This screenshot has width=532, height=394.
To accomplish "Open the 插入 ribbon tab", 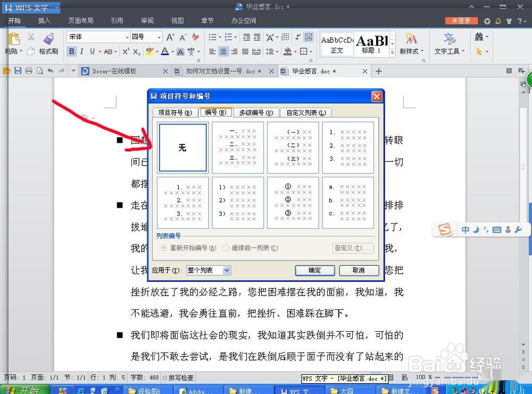I will coord(44,21).
